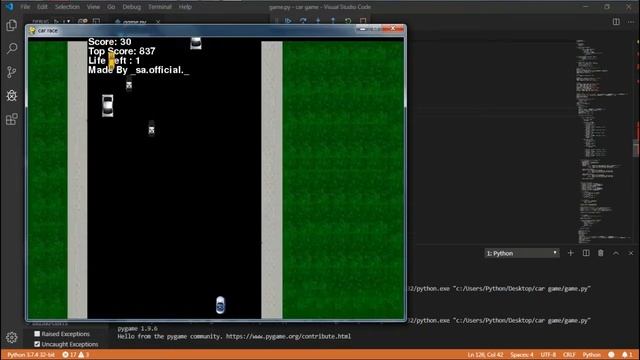The height and width of the screenshot is (360, 640).
Task: Click the car race window icon
Action: pyautogui.click(x=32, y=30)
